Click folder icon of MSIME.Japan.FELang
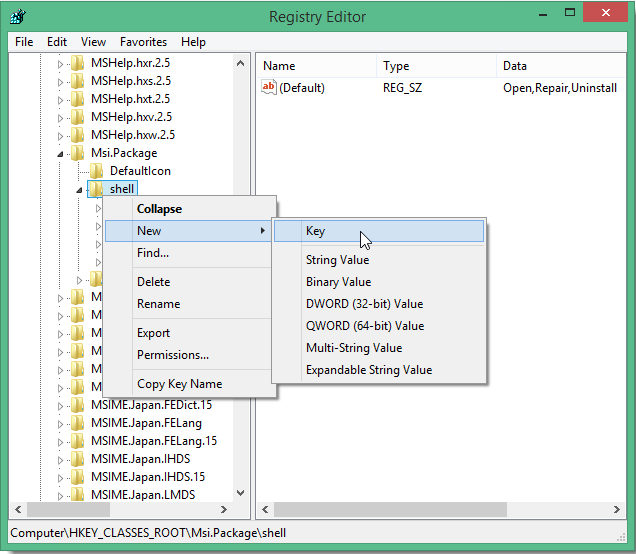This screenshot has width=636, height=554. tap(77, 423)
